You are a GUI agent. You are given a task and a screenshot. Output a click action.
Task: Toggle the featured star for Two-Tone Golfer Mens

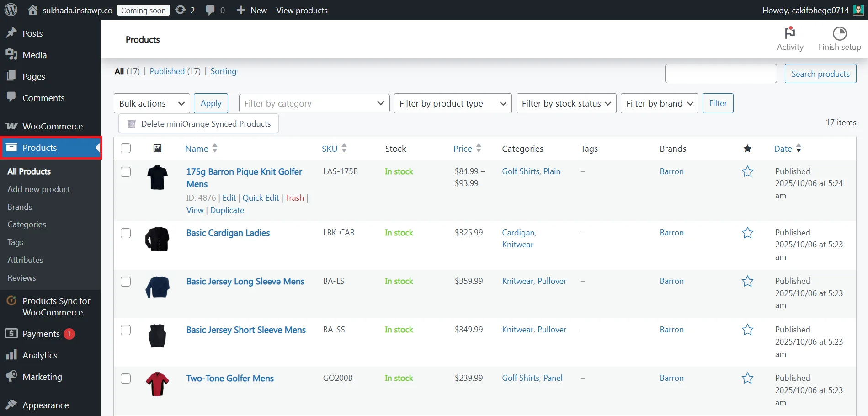[x=747, y=378]
